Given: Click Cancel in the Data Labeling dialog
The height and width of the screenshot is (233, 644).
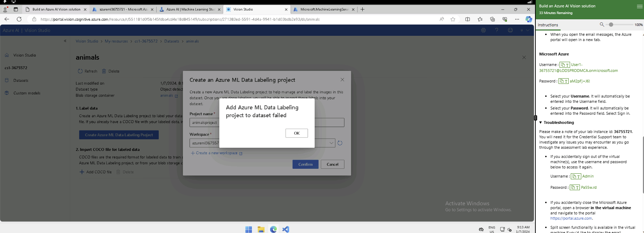Looking at the screenshot, I should point(333,164).
